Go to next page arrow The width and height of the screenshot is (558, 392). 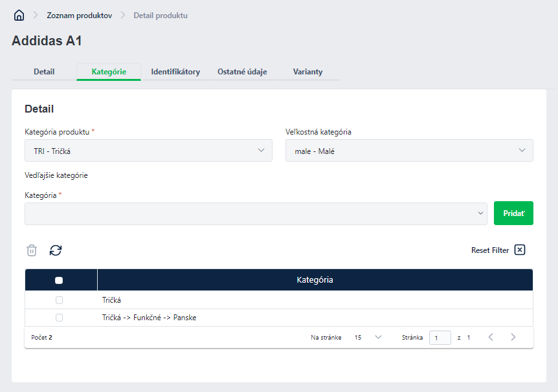coord(513,337)
